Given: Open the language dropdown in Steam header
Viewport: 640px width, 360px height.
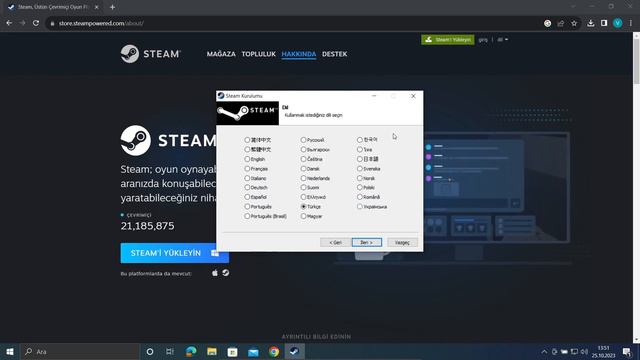Looking at the screenshot, I should point(502,40).
